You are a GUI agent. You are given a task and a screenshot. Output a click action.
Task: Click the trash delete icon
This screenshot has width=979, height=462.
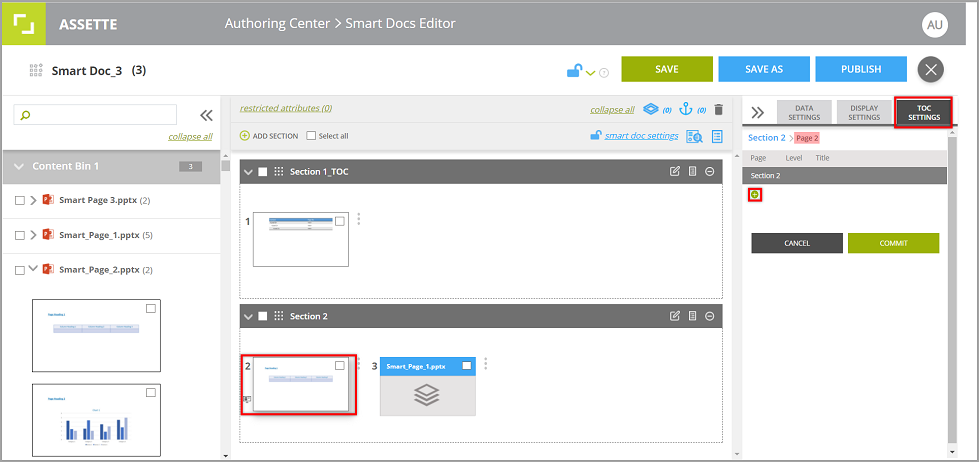pyautogui.click(x=719, y=109)
